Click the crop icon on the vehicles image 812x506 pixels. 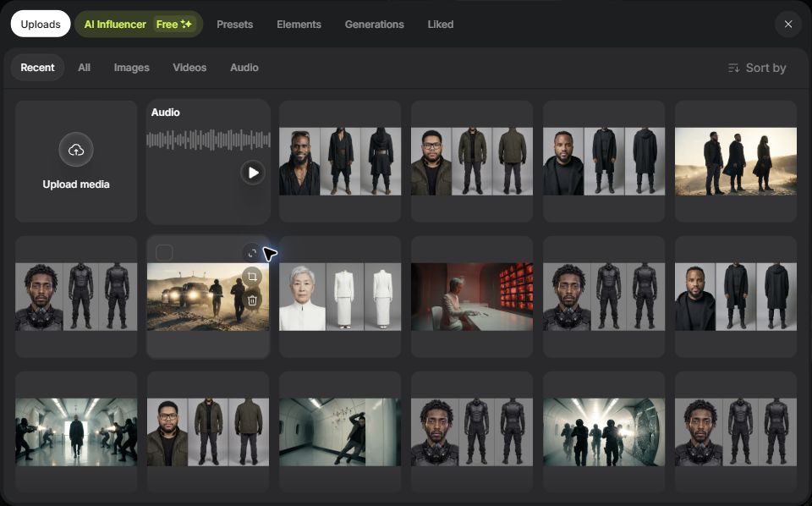252,277
